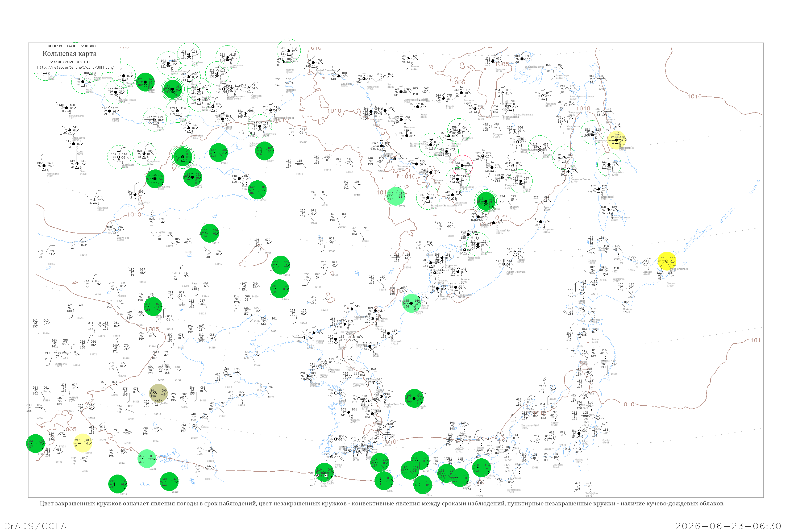Image resolution: width=798 pixels, height=532 pixels.
Task: Click the meteocenter.net UHHH.png URL text
Action: 75,68
